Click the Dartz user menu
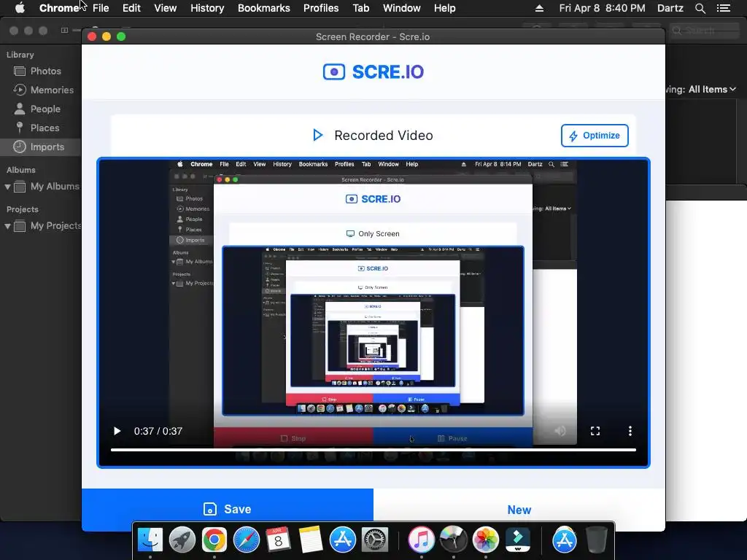747x560 pixels. (x=670, y=8)
